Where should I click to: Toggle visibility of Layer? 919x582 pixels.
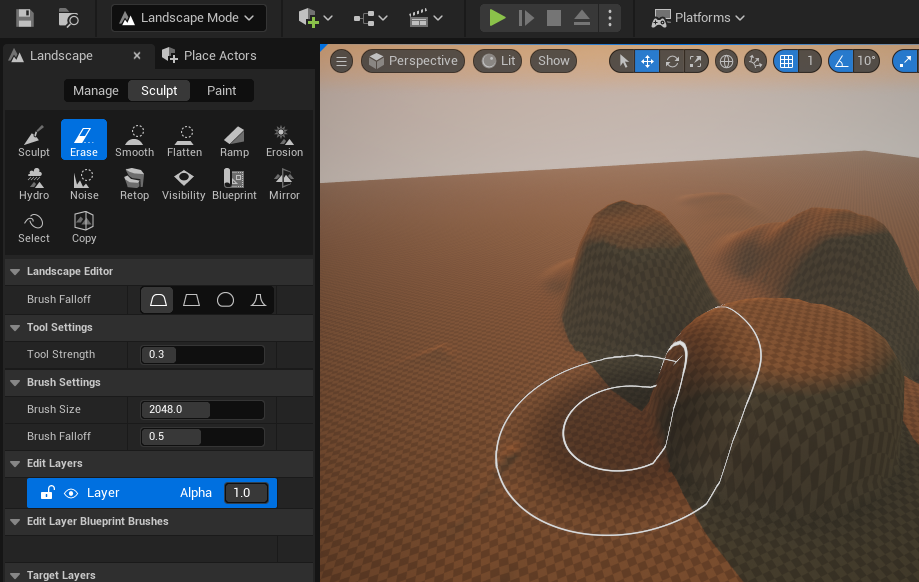click(x=71, y=493)
